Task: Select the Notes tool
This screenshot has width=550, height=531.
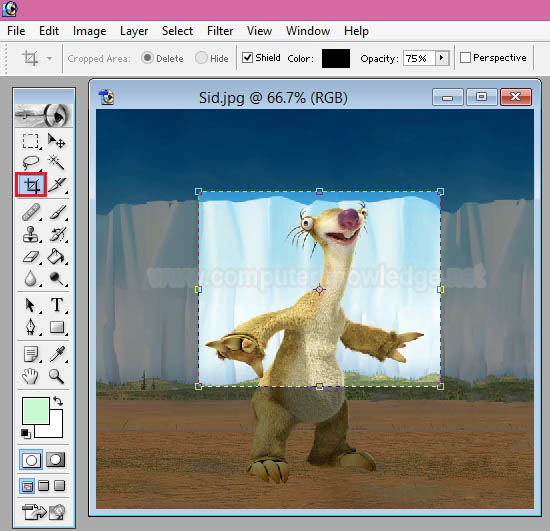Action: coord(31,354)
